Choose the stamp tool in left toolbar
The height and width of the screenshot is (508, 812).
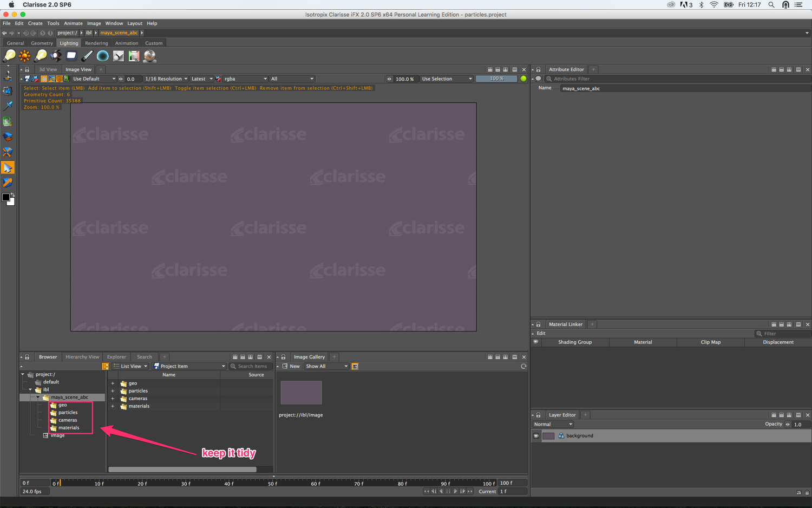pyautogui.click(x=8, y=76)
